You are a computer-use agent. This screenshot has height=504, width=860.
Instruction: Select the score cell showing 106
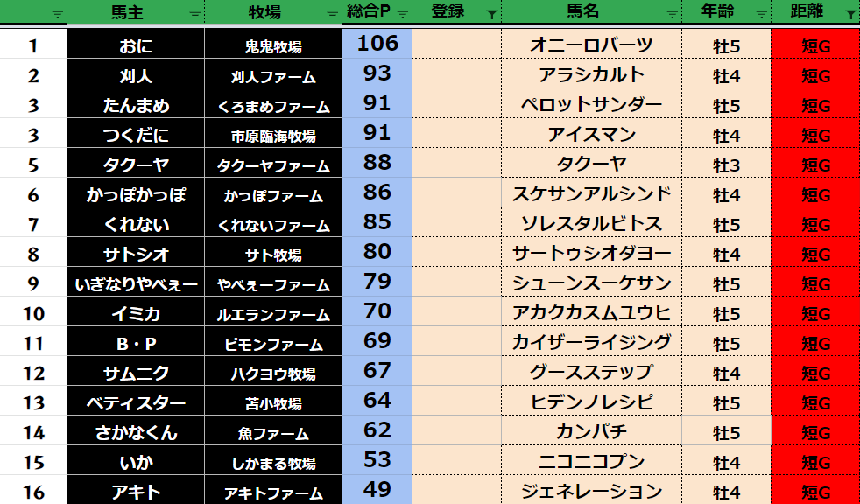[x=378, y=44]
